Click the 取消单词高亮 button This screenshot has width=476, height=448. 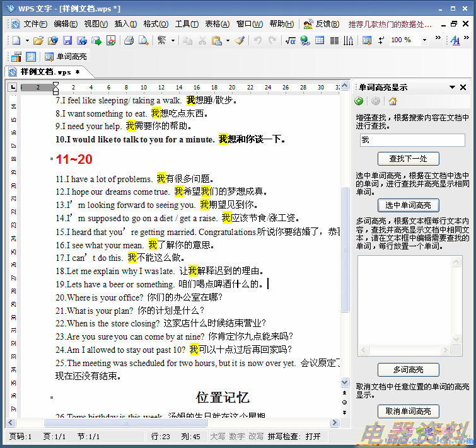coord(408,411)
